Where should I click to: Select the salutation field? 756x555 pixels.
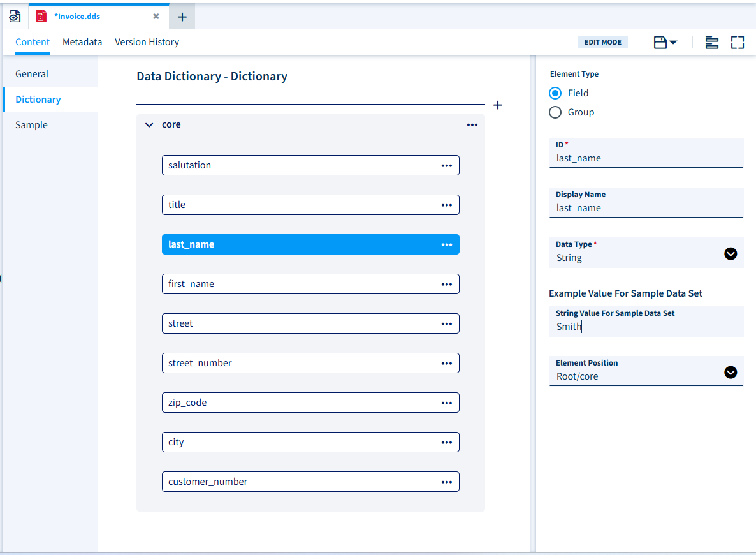tap(310, 165)
